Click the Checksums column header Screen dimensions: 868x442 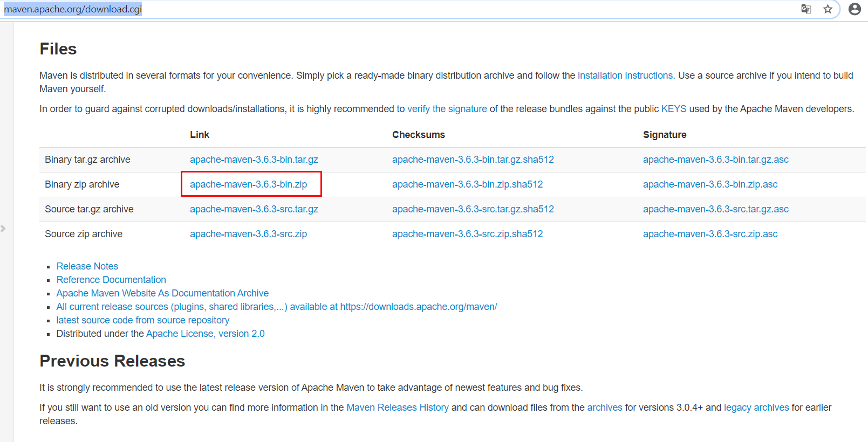pyautogui.click(x=419, y=135)
